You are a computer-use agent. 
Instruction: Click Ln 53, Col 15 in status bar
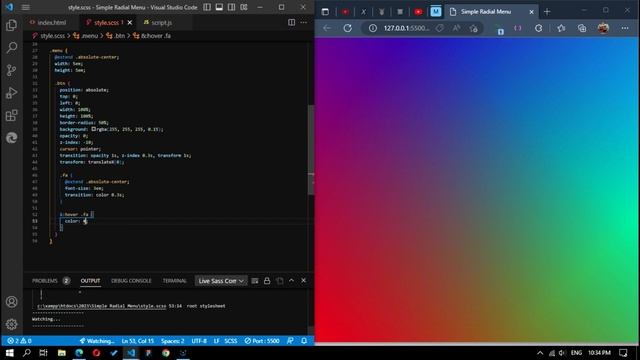[x=138, y=340]
